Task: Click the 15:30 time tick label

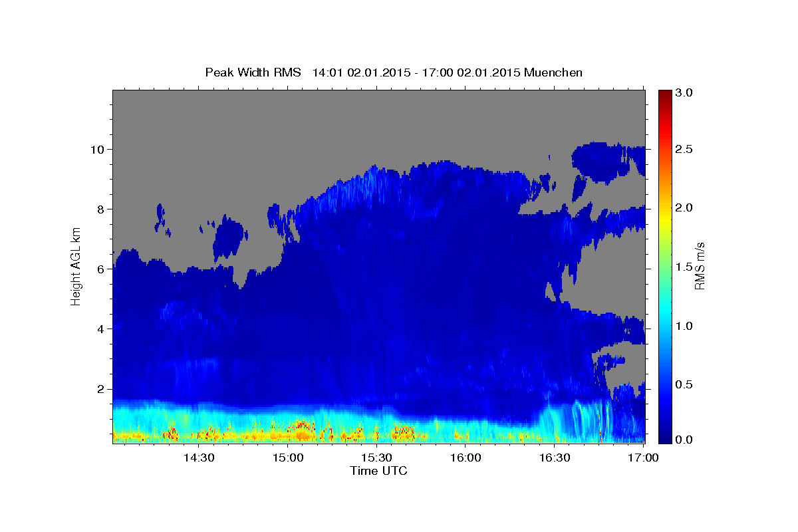Action: pyautogui.click(x=377, y=458)
